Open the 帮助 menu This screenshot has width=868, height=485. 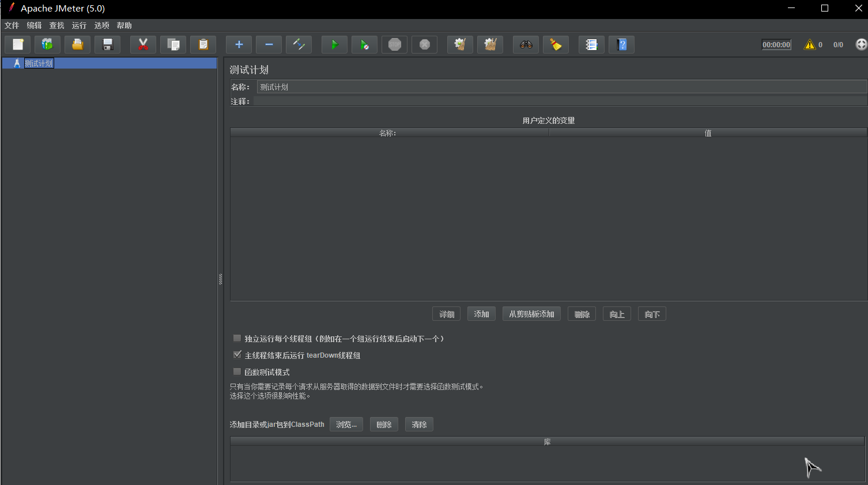pyautogui.click(x=124, y=25)
